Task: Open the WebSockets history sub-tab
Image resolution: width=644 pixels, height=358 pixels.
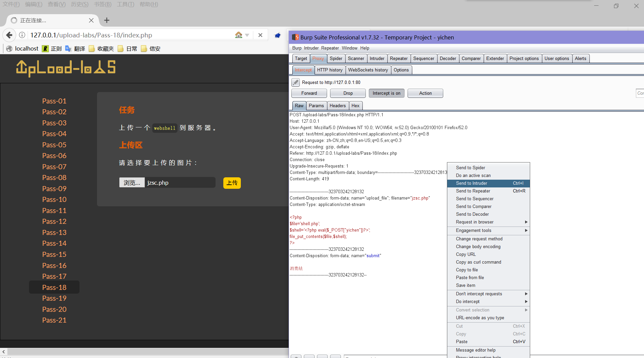Action: point(368,70)
